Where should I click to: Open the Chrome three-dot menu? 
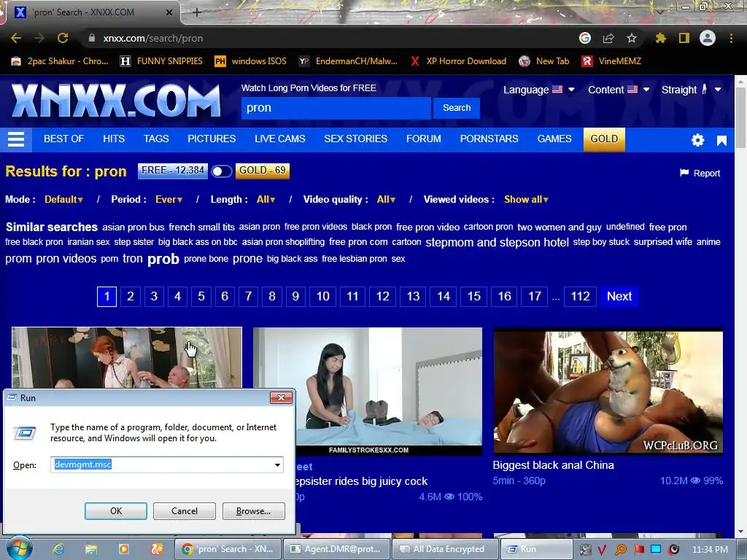pyautogui.click(x=731, y=38)
